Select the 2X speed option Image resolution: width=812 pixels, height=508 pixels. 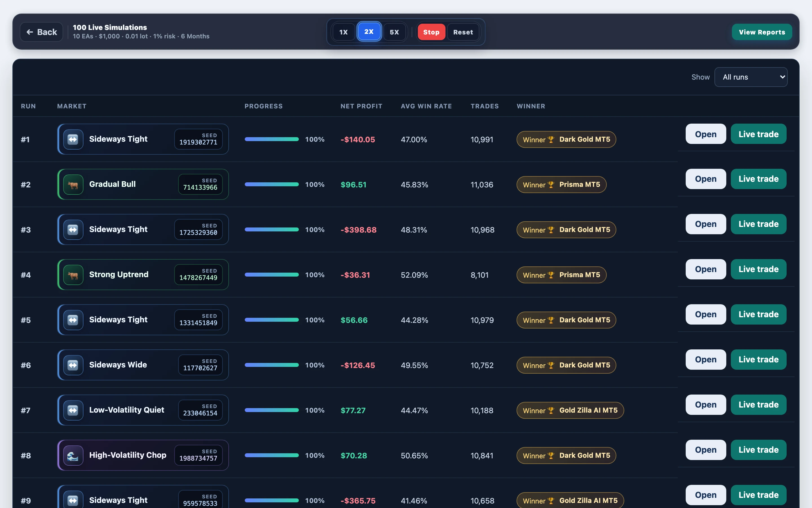click(369, 32)
